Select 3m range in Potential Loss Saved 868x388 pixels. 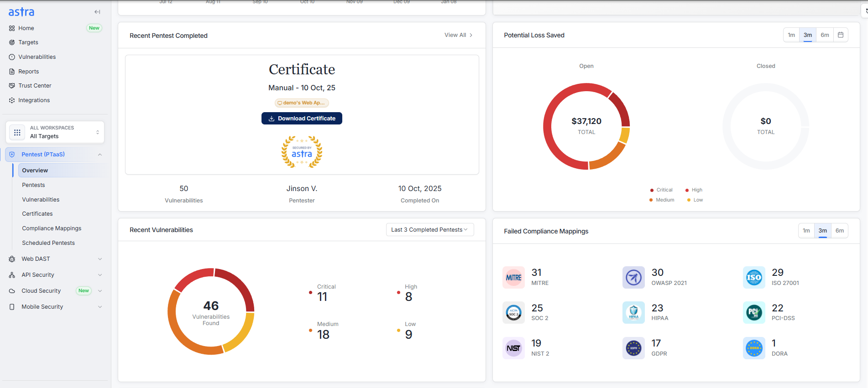808,35
